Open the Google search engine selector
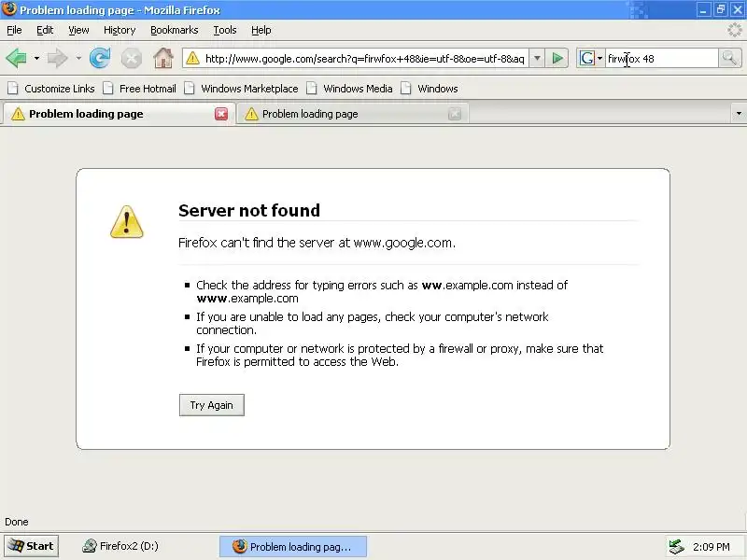Viewport: 747px width, 560px height. point(591,59)
